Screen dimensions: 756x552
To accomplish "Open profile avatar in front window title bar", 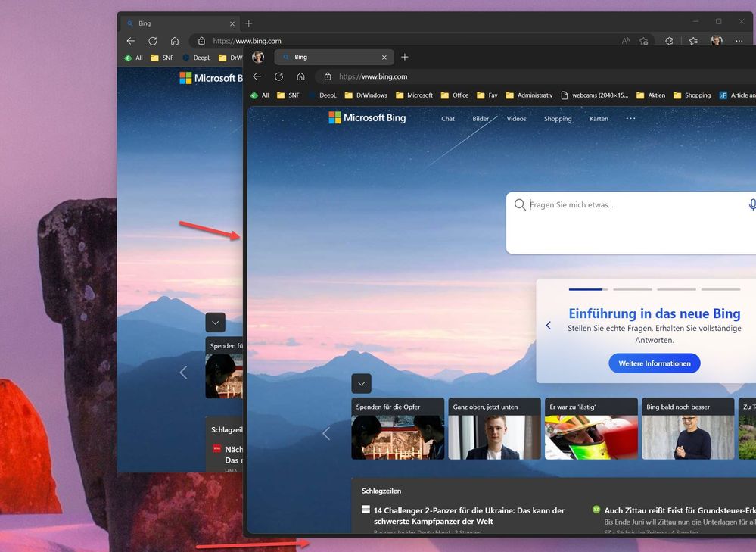I will coord(258,57).
